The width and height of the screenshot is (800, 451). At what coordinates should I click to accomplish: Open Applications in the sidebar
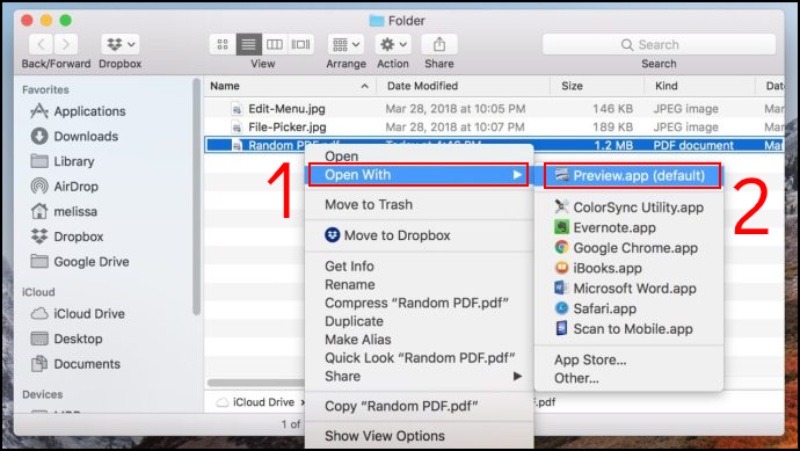78,111
